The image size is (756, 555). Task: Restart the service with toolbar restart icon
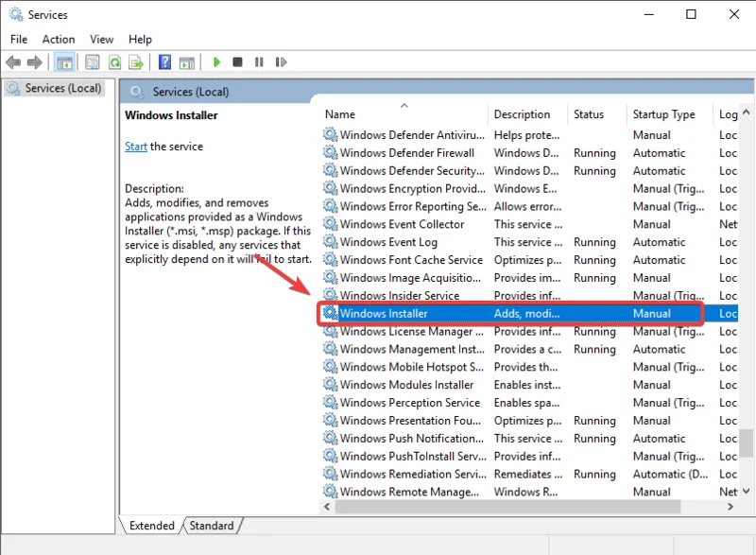[281, 62]
